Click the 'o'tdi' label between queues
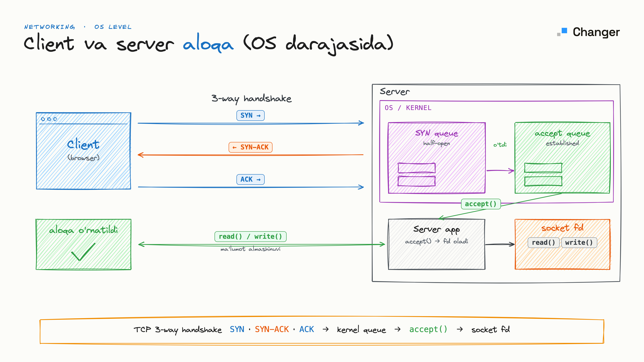 point(500,144)
